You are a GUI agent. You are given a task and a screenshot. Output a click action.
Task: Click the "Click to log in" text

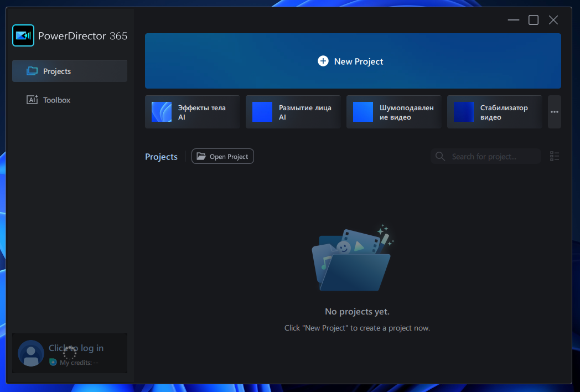click(x=76, y=348)
